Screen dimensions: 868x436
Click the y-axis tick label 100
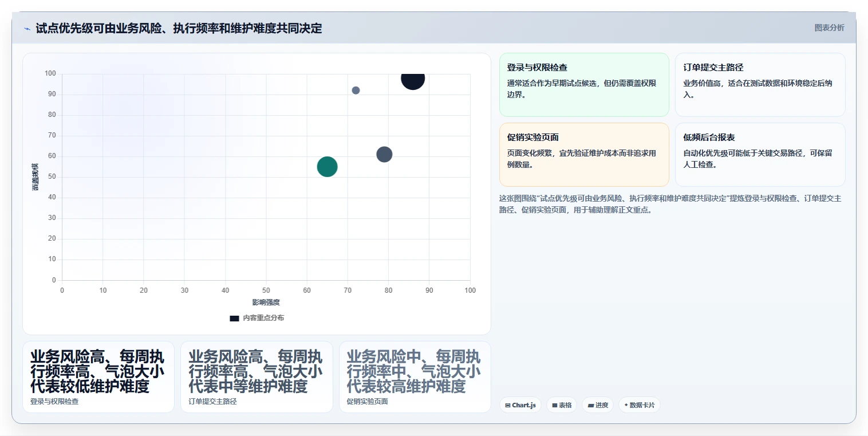point(50,73)
